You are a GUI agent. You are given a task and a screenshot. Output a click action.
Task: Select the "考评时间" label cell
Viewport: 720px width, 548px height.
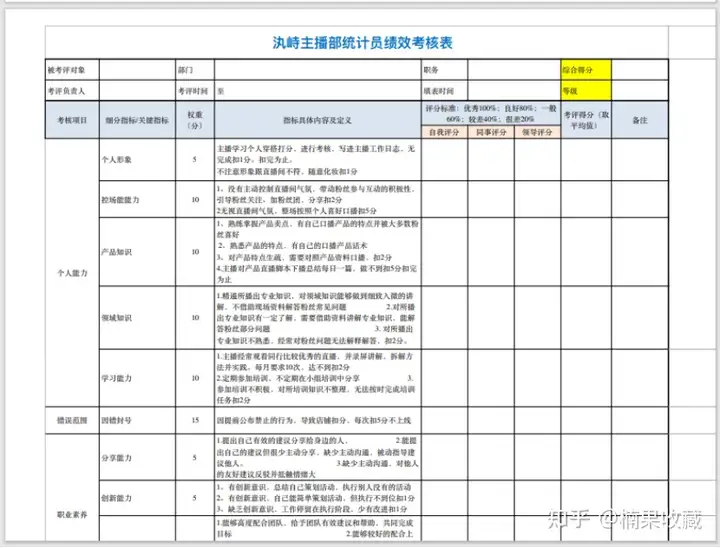(x=195, y=90)
